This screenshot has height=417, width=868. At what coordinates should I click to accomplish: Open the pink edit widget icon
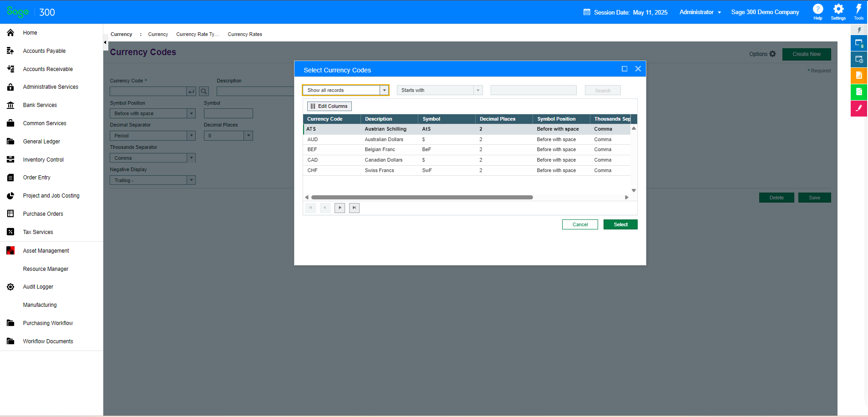(x=859, y=108)
